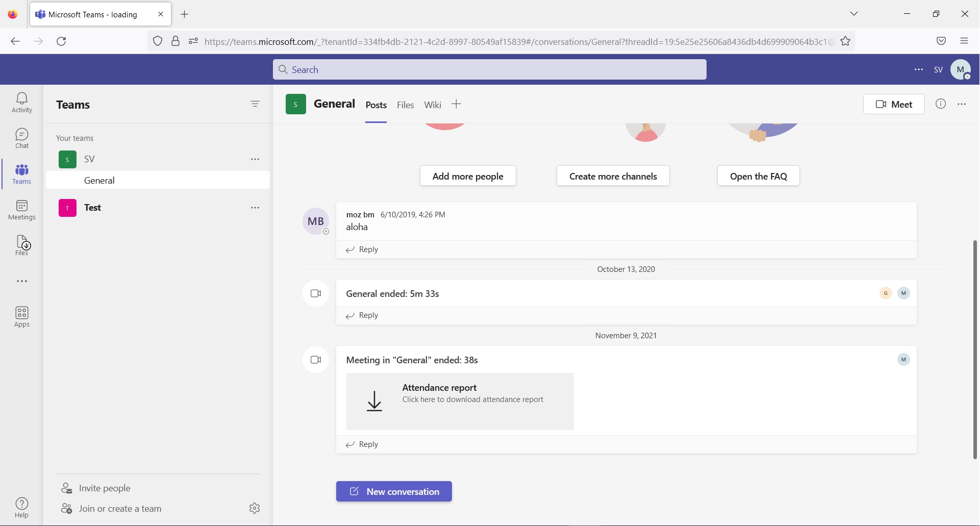Click the Open the FAQ button
Image resolution: width=980 pixels, height=526 pixels.
point(759,176)
